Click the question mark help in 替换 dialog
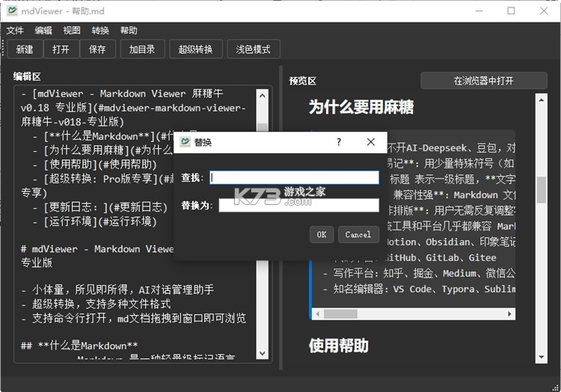Viewport: 561px width, 392px height. [339, 142]
